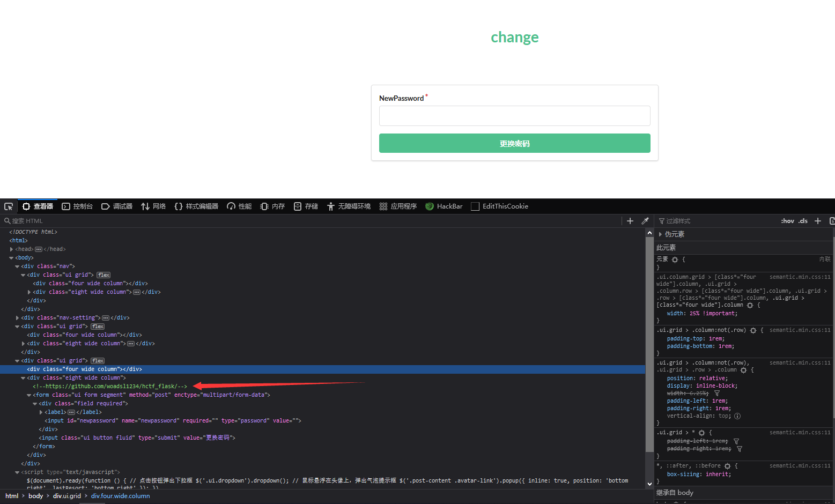The height and width of the screenshot is (504, 835).
Task: Toggle flex badge on ui grid containing selected node
Action: coord(98,361)
